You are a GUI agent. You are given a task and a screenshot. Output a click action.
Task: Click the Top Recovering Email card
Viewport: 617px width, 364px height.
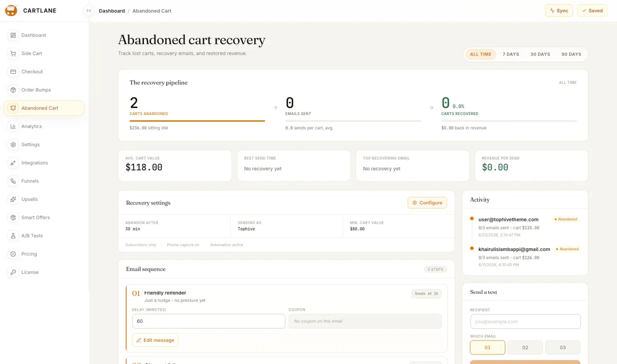pos(413,166)
